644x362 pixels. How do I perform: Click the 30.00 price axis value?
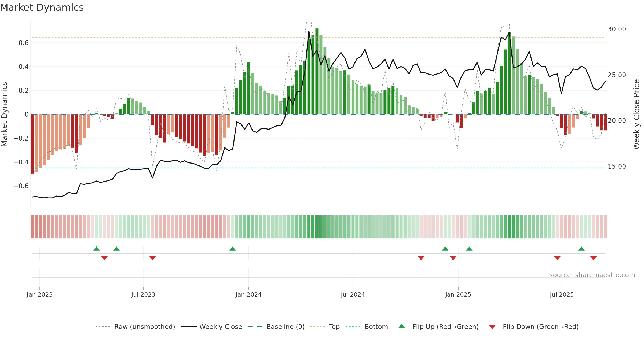617,29
